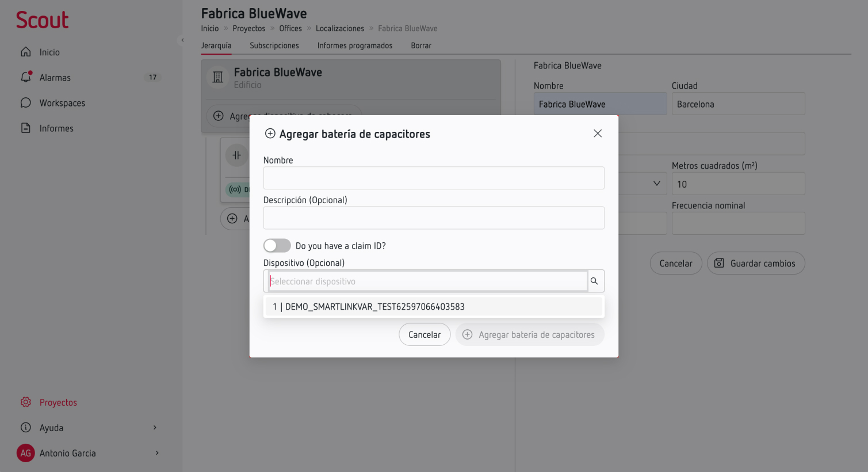868x472 pixels.
Task: Click the Metros cuadrados field
Action: click(x=738, y=184)
